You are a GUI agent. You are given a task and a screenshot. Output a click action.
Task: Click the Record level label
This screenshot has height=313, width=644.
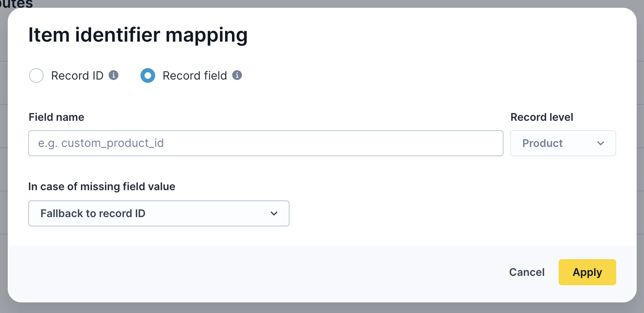[x=541, y=117]
